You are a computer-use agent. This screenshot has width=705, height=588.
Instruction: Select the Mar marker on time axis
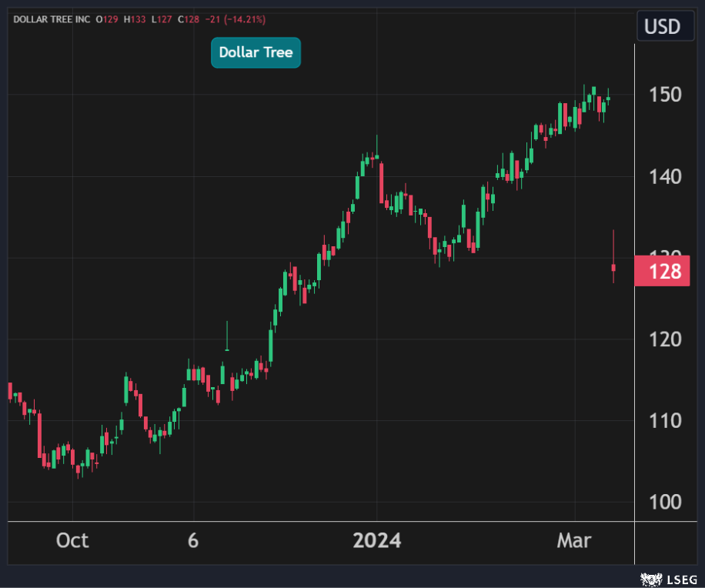point(574,540)
